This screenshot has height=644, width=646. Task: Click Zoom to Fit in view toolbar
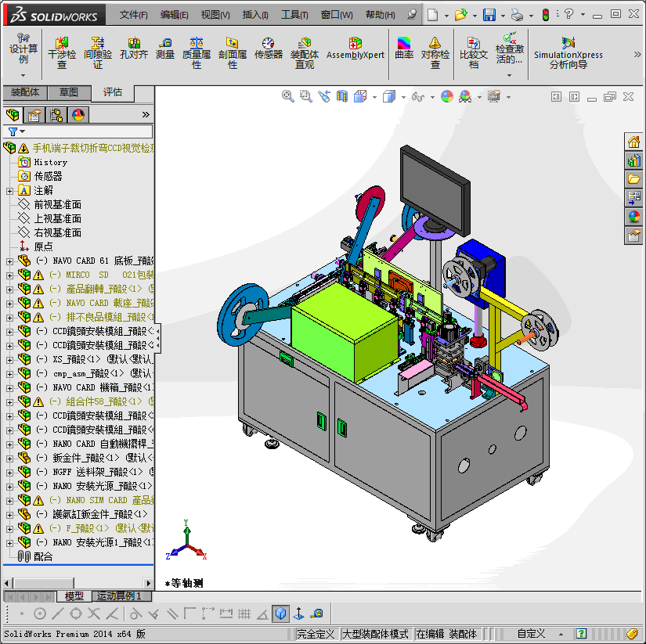pos(287,96)
